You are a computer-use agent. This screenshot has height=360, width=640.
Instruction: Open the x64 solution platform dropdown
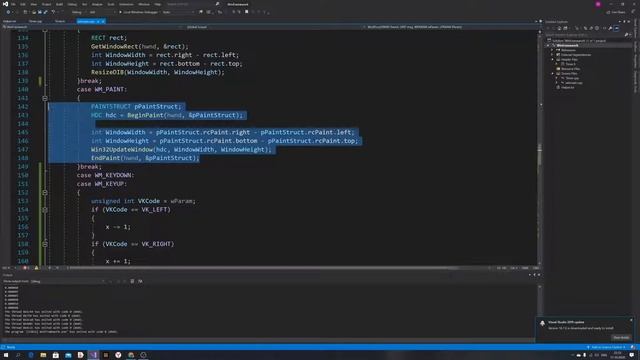(102, 12)
